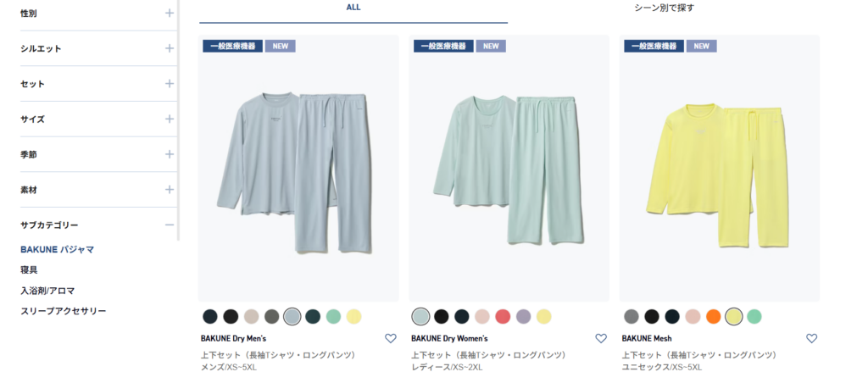Open 入浴剤/アロマ subcategory link

47,291
